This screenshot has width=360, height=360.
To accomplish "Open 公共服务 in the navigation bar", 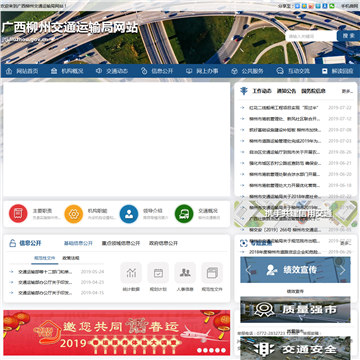I will [x=252, y=71].
